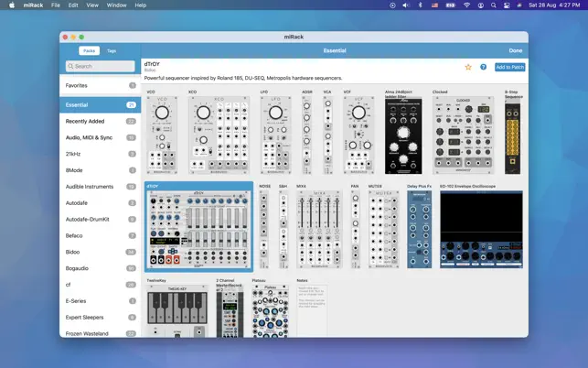Open Recently Added in the sidebar
The height and width of the screenshot is (368, 588).
(100, 121)
